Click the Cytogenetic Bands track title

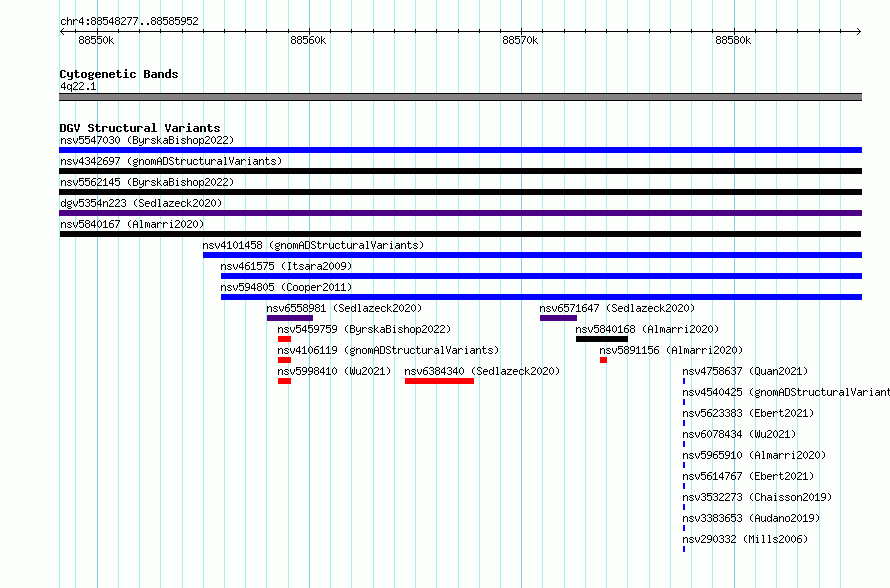(x=119, y=74)
